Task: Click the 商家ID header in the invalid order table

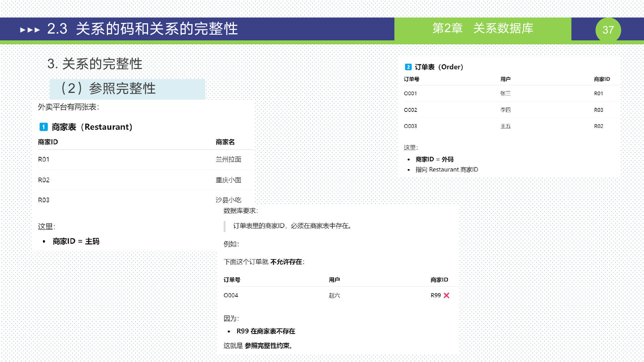Action: pyautogui.click(x=439, y=280)
